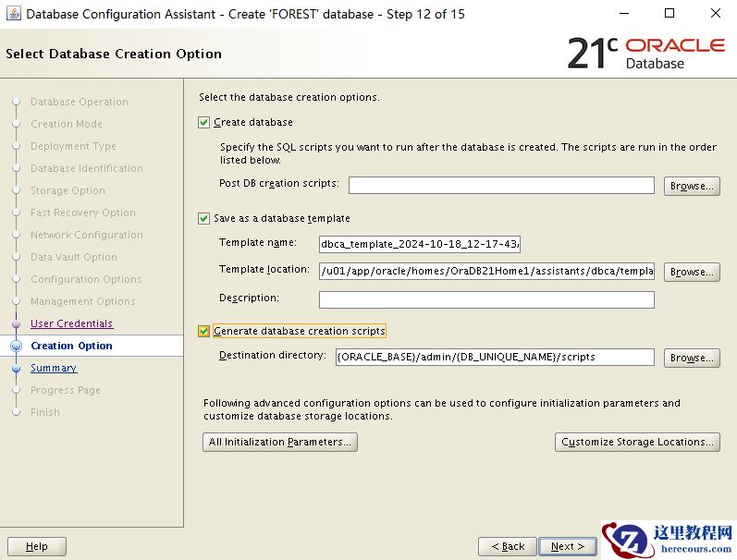Edit the Destination directory field
The width and height of the screenshot is (737, 560).
(x=495, y=357)
